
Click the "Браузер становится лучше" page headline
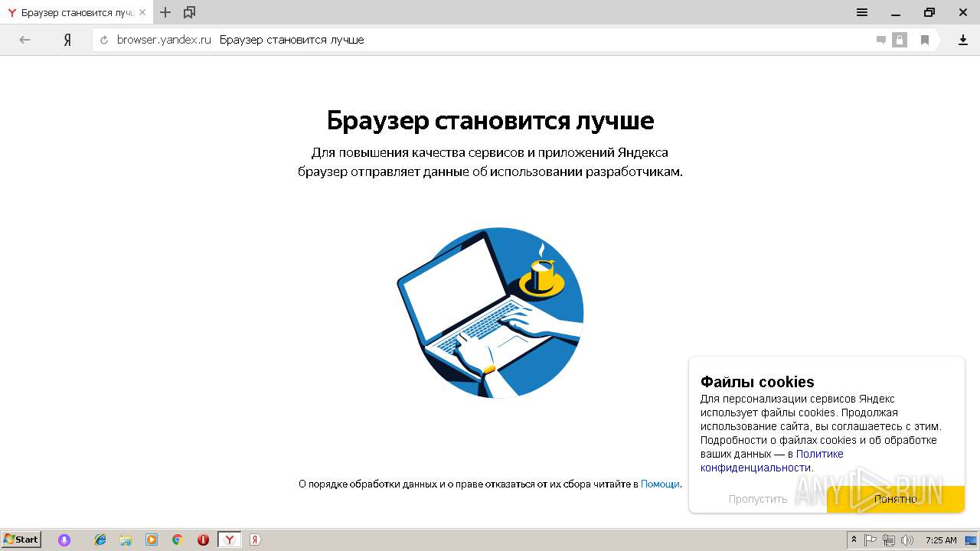(490, 120)
